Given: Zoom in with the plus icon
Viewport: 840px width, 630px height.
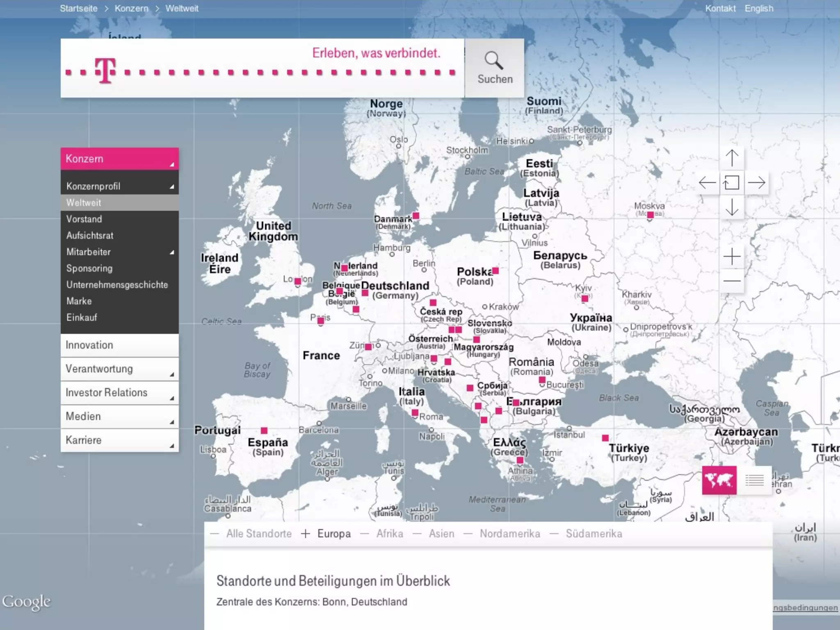Looking at the screenshot, I should tap(732, 257).
